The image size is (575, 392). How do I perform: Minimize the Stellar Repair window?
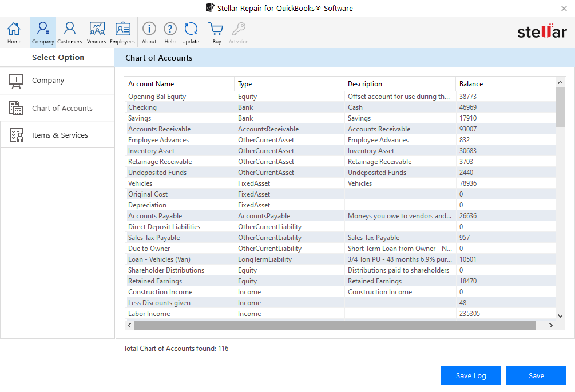point(538,9)
